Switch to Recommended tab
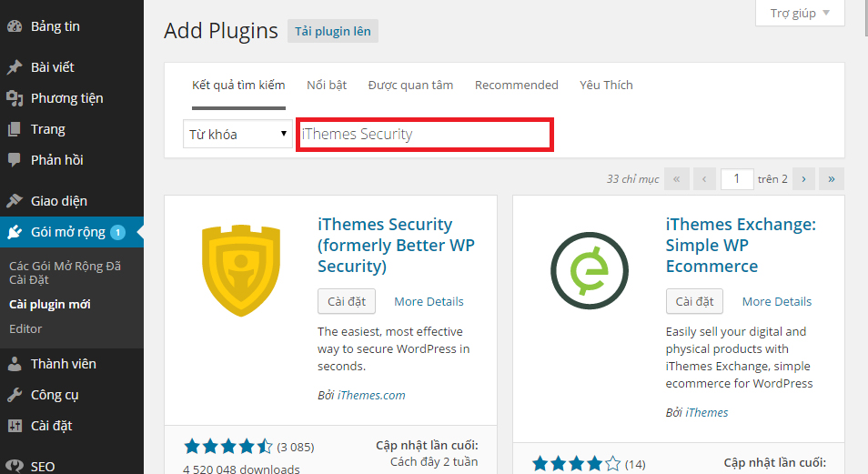This screenshot has height=474, width=868. [x=517, y=86]
